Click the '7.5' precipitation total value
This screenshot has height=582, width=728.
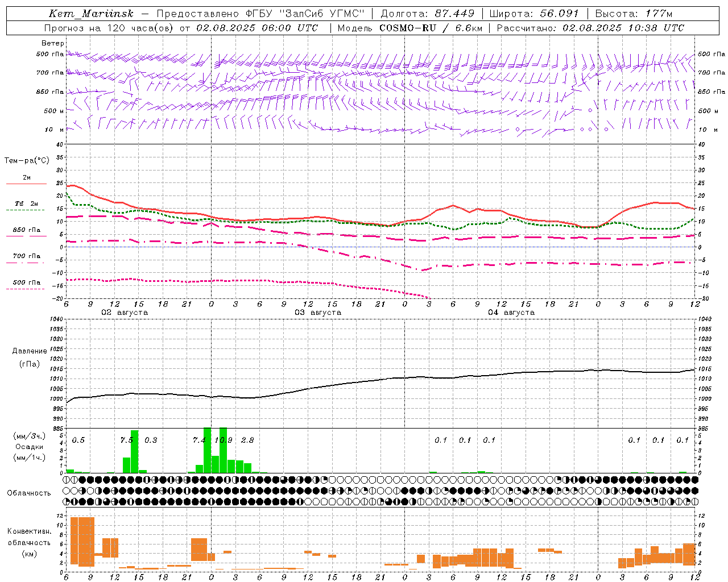coord(127,440)
